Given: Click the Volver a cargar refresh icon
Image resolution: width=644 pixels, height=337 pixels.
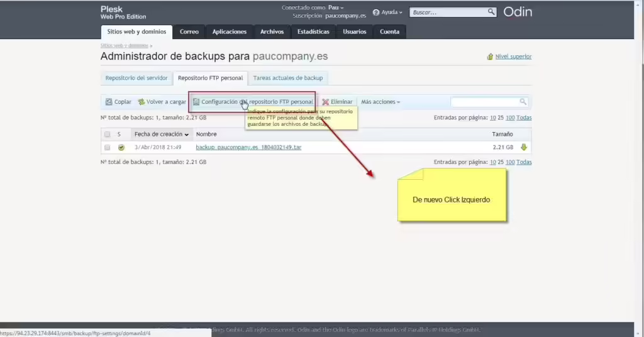Looking at the screenshot, I should coord(142,102).
